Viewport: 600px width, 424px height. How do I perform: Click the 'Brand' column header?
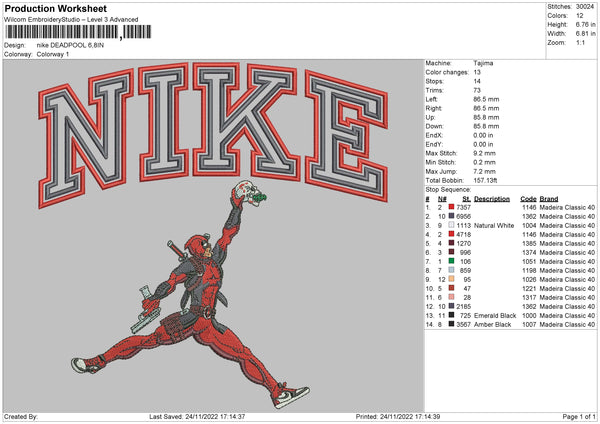tap(549, 199)
